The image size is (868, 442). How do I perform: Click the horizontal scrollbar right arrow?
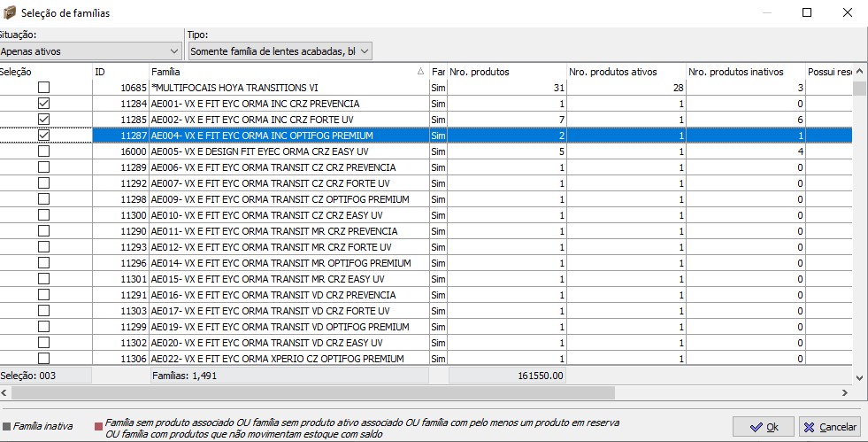click(x=845, y=392)
